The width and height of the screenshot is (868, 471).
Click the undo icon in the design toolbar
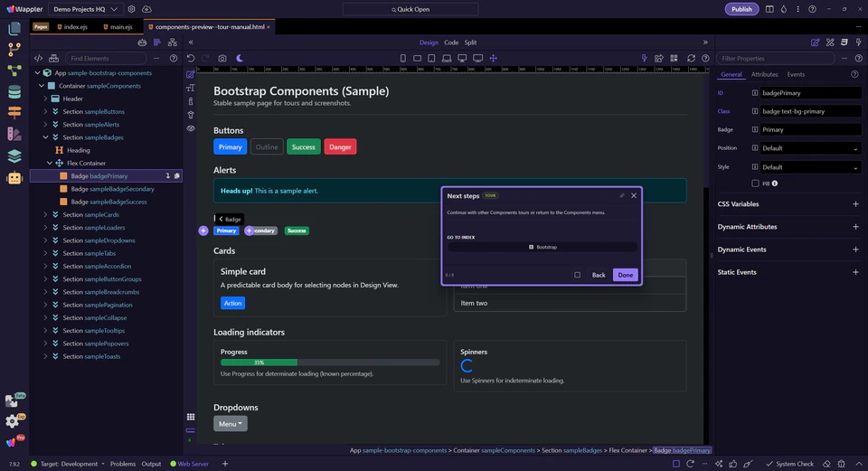click(191, 58)
